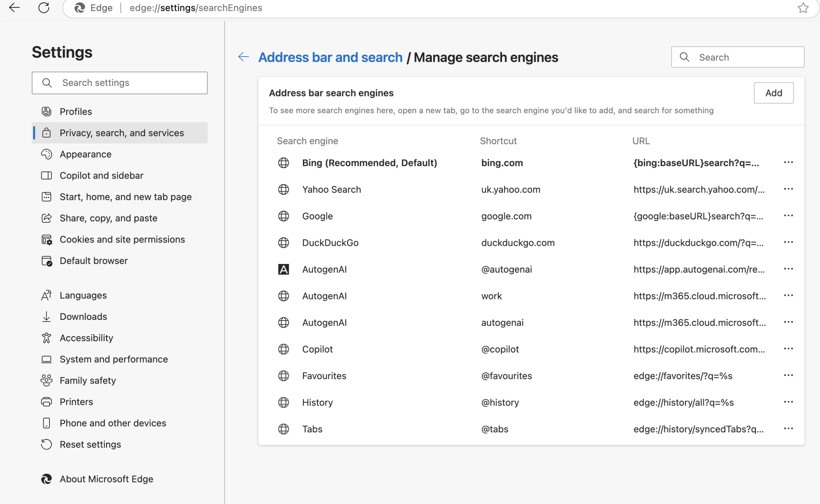
Task: Go back to Address bar and search
Action: [x=330, y=57]
